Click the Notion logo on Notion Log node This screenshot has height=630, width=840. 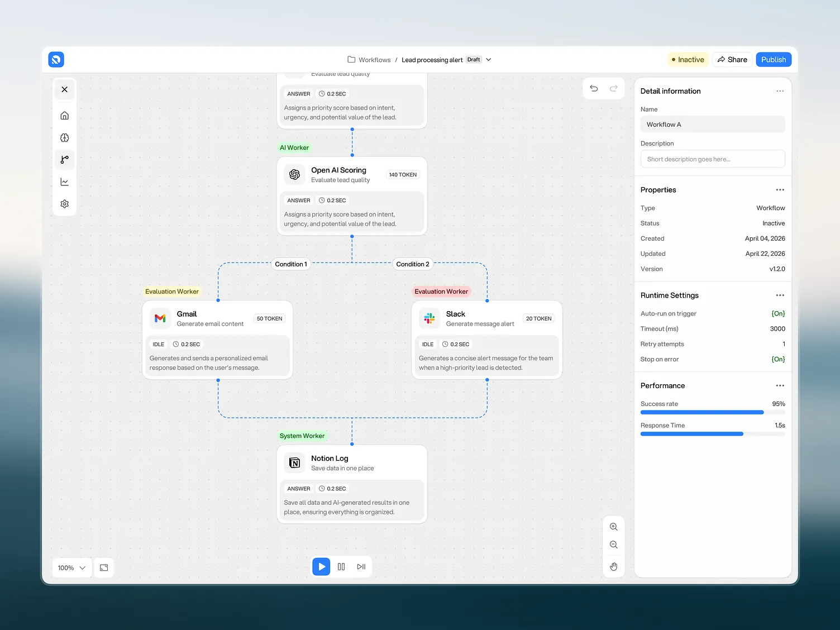pos(294,463)
